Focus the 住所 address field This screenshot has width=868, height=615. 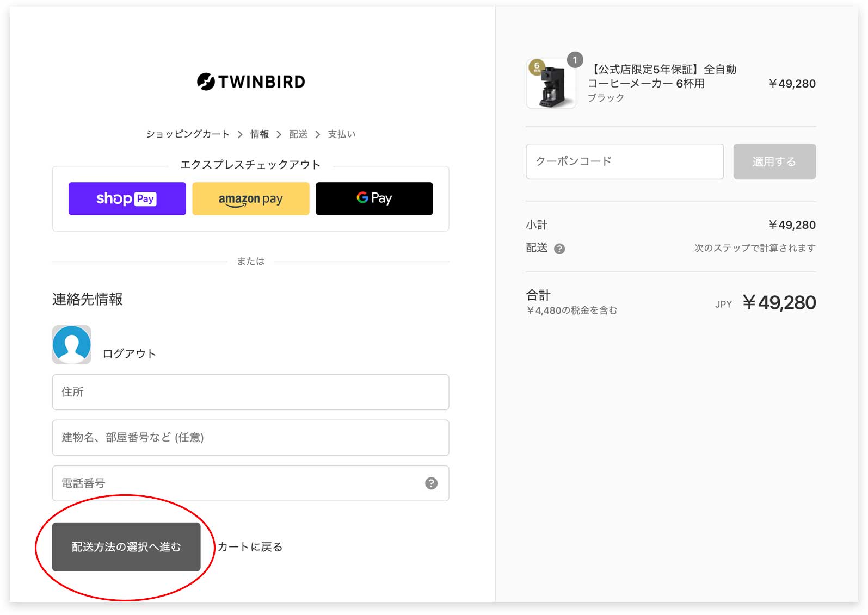pyautogui.click(x=250, y=392)
